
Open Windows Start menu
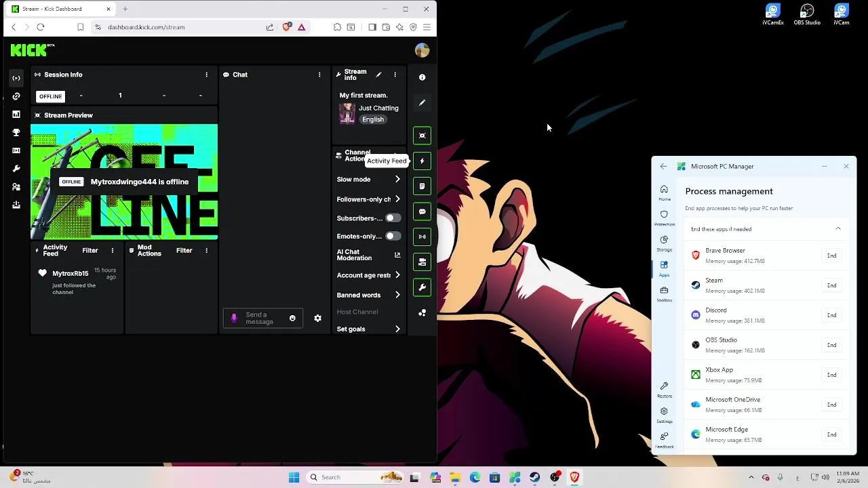[x=294, y=477]
